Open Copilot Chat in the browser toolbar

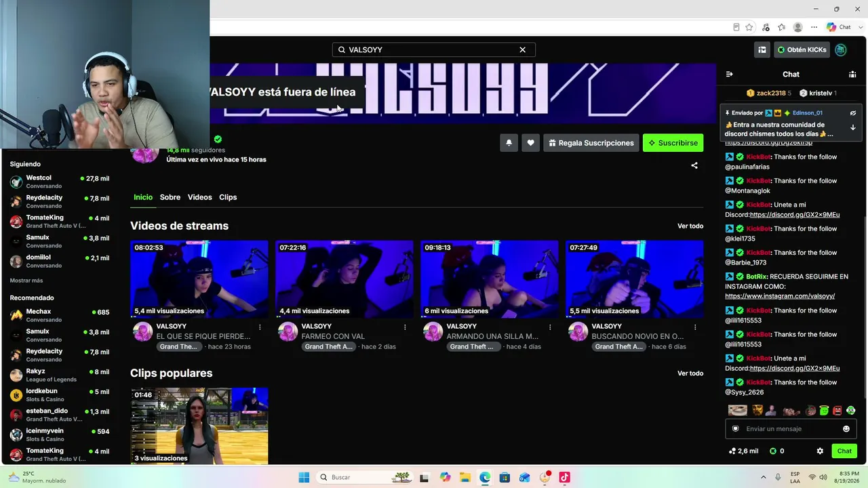click(x=839, y=27)
